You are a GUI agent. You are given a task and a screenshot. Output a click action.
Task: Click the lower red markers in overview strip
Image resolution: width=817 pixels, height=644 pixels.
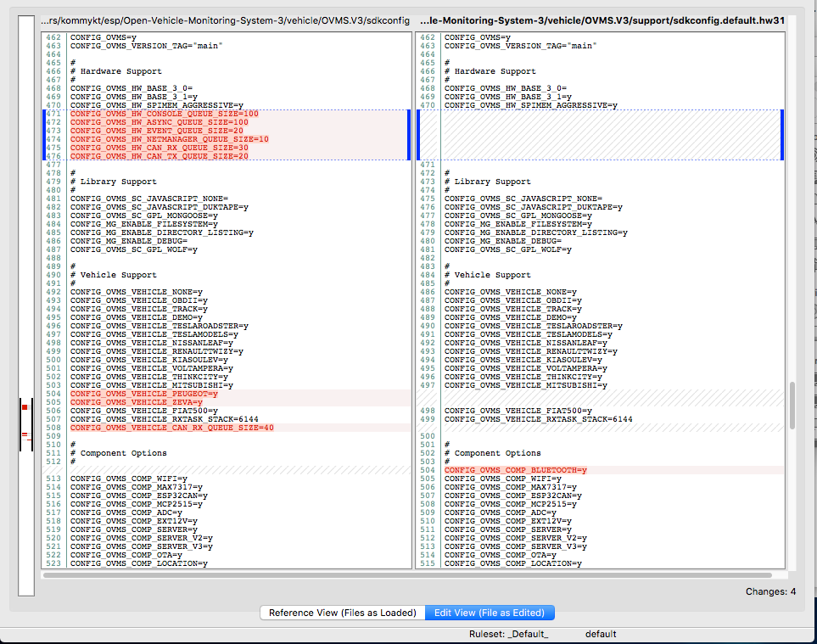pos(25,436)
